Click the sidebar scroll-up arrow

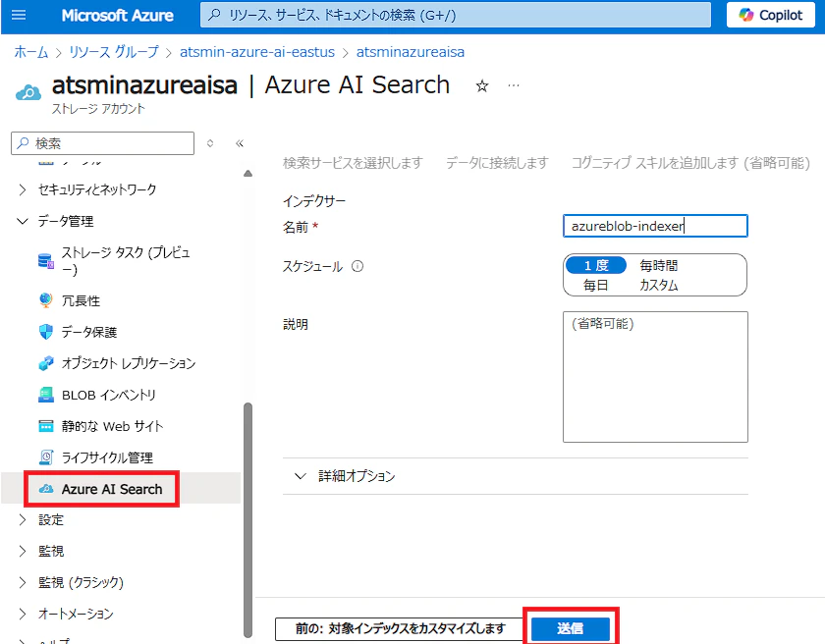tap(247, 174)
